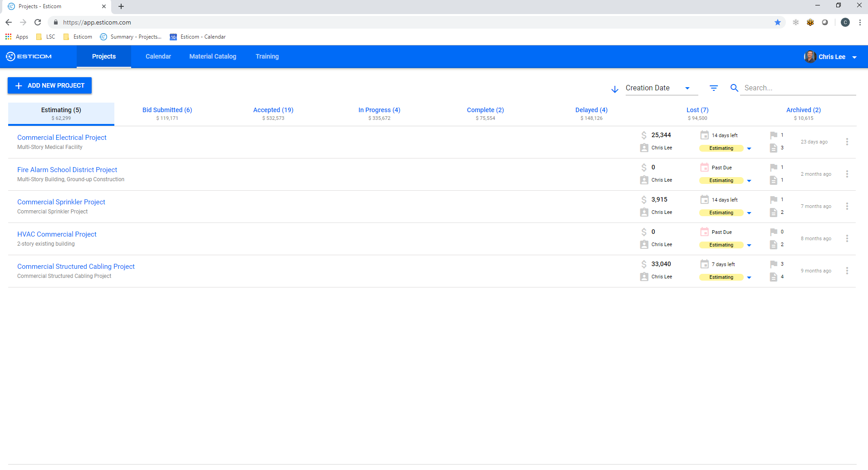Click the Esticom logo in the header
The image size is (868, 470).
tap(29, 56)
